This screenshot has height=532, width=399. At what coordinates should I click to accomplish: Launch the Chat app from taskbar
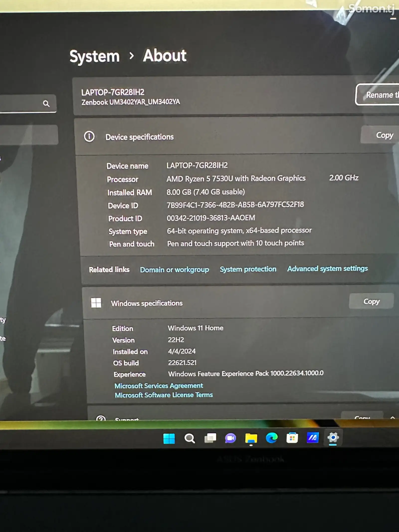[230, 438]
